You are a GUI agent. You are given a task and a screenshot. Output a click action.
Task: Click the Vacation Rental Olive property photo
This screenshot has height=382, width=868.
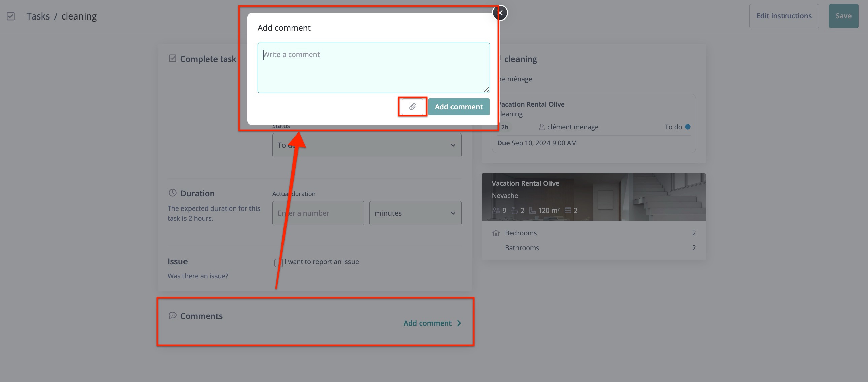coord(640,197)
